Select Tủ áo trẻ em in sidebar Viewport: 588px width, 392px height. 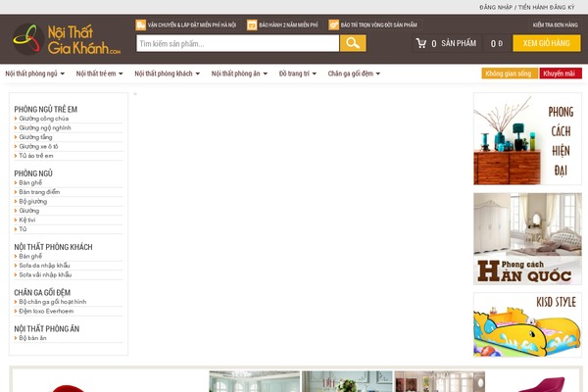[36, 156]
